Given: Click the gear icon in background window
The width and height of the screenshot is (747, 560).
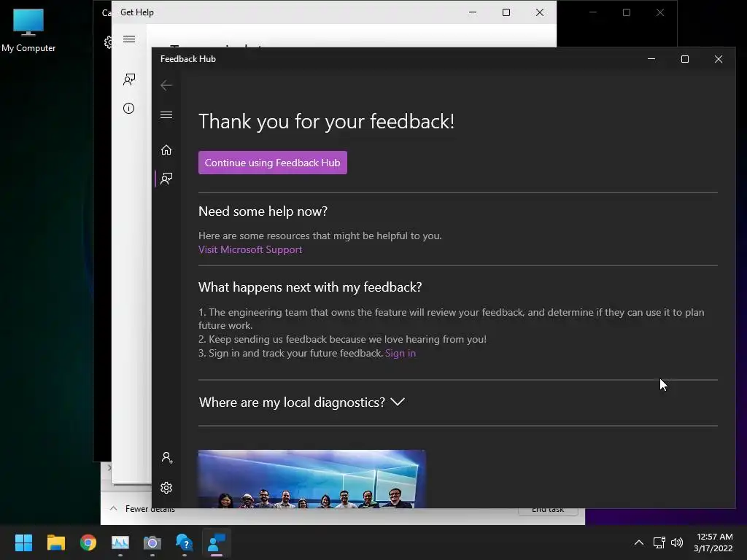Looking at the screenshot, I should coord(108,42).
